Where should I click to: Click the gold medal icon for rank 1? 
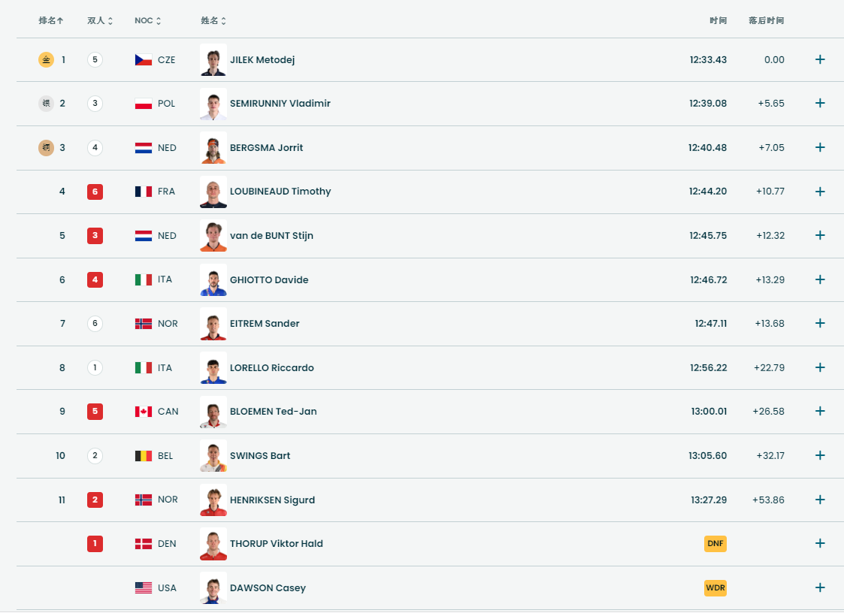(x=46, y=60)
